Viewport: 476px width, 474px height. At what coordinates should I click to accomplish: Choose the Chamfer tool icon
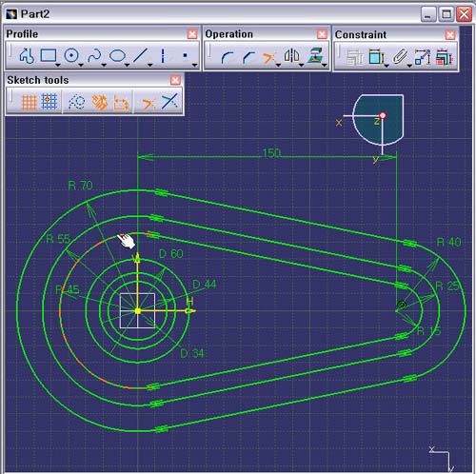(x=249, y=57)
